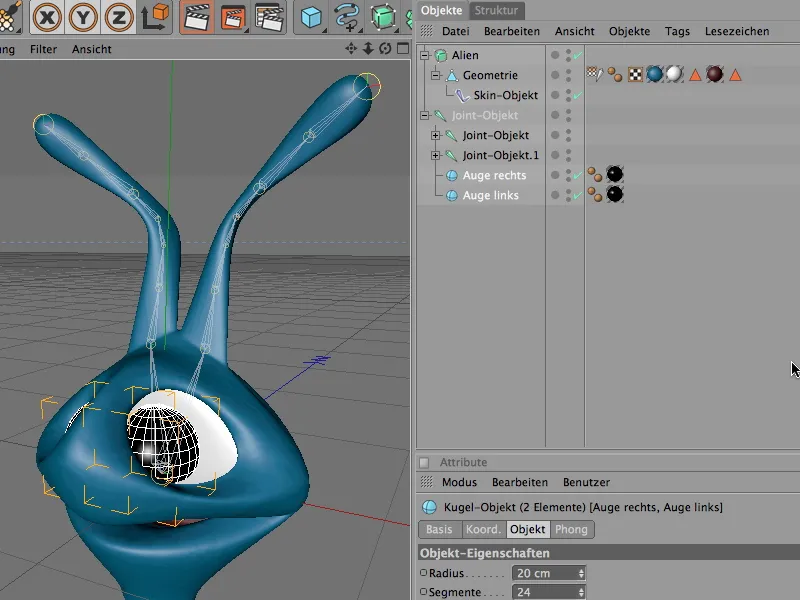This screenshot has width=800, height=600.
Task: Select black material tag on Auge rechts
Action: [615, 174]
